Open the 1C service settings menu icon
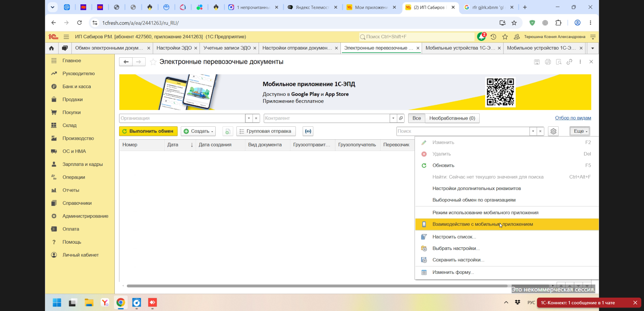The height and width of the screenshot is (311, 644). [593, 37]
